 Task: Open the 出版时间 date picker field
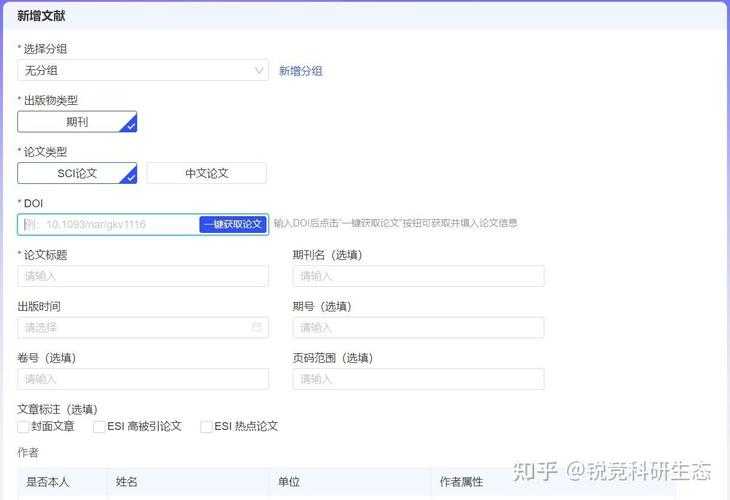tap(143, 327)
